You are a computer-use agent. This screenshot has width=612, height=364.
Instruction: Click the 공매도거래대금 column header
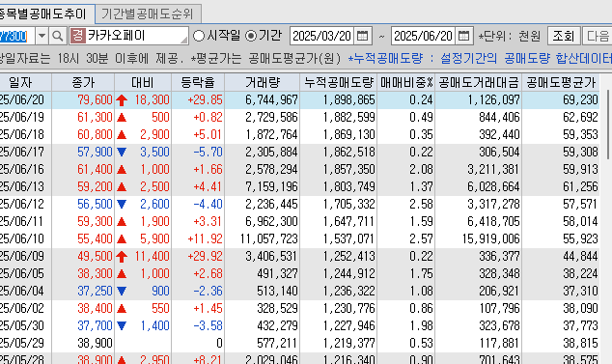479,82
